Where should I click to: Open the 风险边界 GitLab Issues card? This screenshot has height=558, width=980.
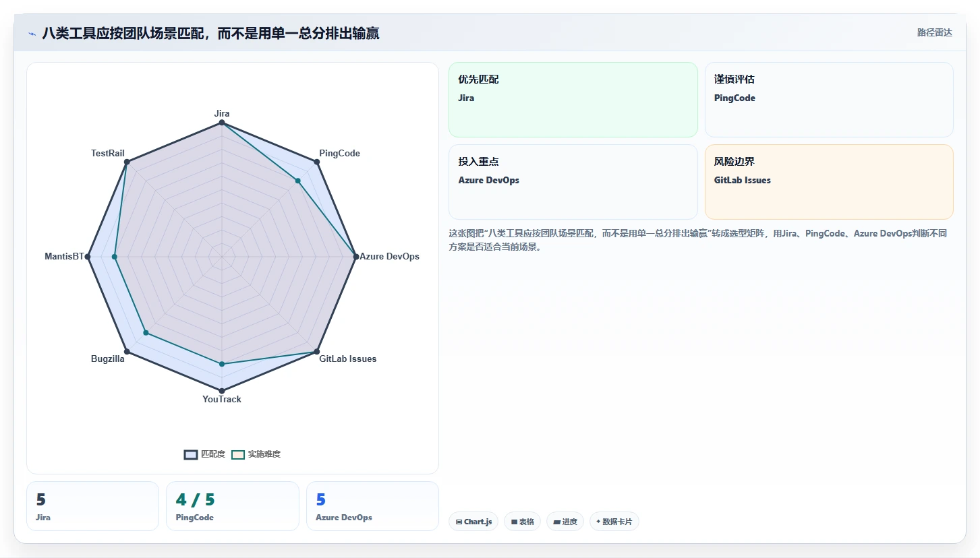[x=829, y=182]
